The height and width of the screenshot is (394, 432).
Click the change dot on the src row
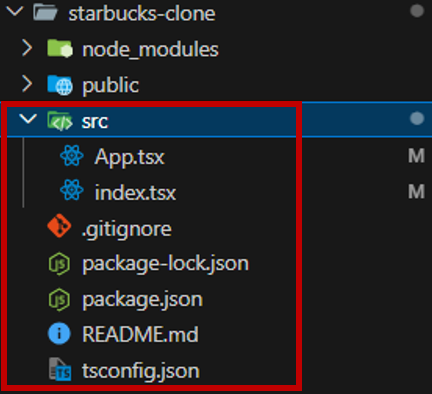point(417,119)
